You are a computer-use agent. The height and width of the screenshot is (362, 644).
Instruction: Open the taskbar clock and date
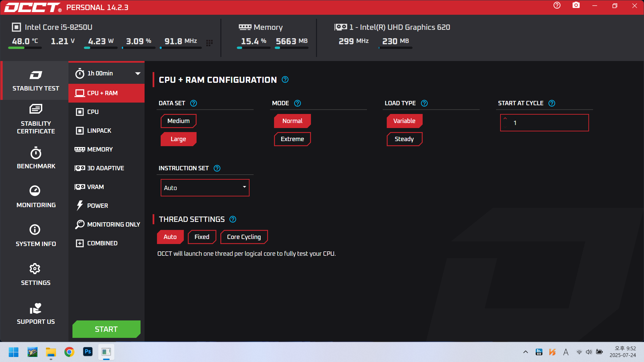623,352
